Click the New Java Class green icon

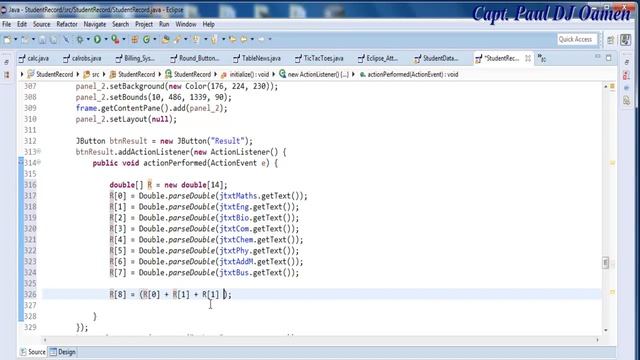146,40
